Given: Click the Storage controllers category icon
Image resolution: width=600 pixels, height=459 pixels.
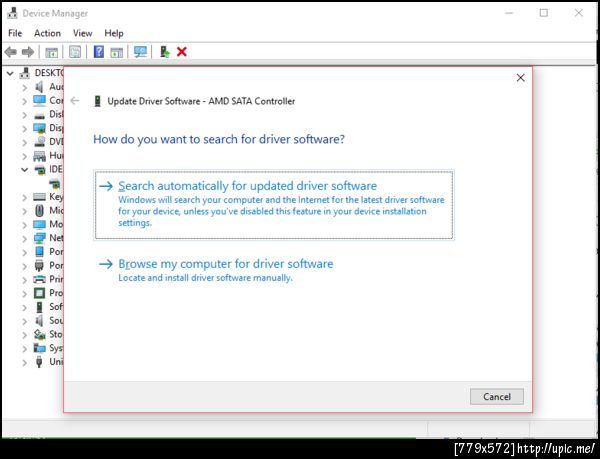Looking at the screenshot, I should click(39, 334).
